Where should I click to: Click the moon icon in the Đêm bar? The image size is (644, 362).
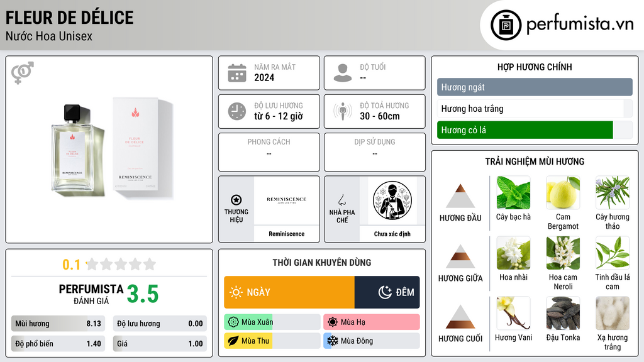point(385,292)
